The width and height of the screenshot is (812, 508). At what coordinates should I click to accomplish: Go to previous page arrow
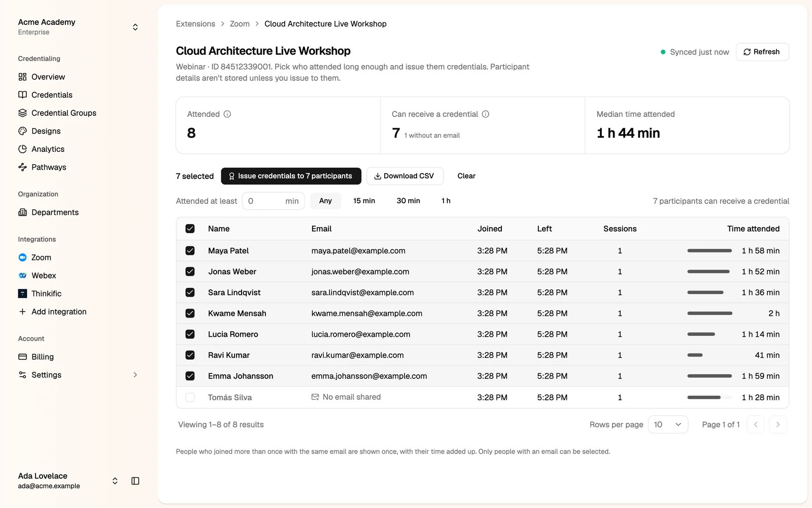click(755, 425)
